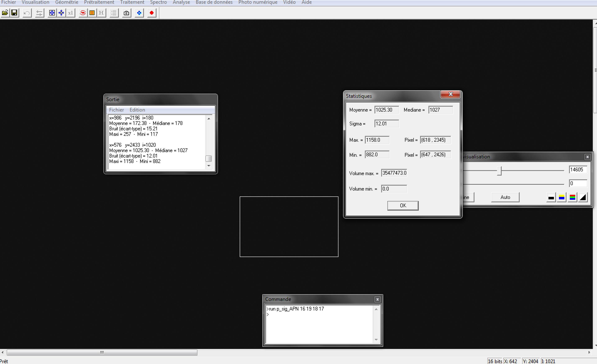Click the upper threshold slider handle
This screenshot has width=597, height=364.
pyautogui.click(x=499, y=171)
